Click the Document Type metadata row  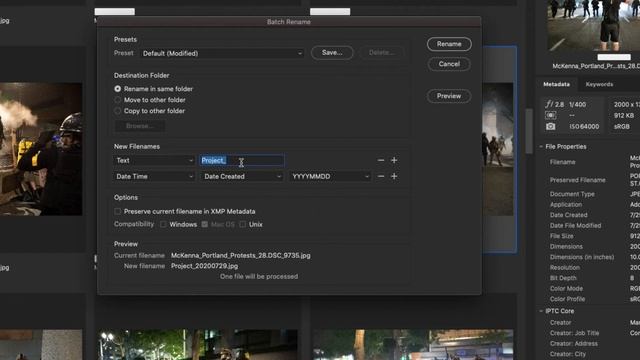(594, 194)
